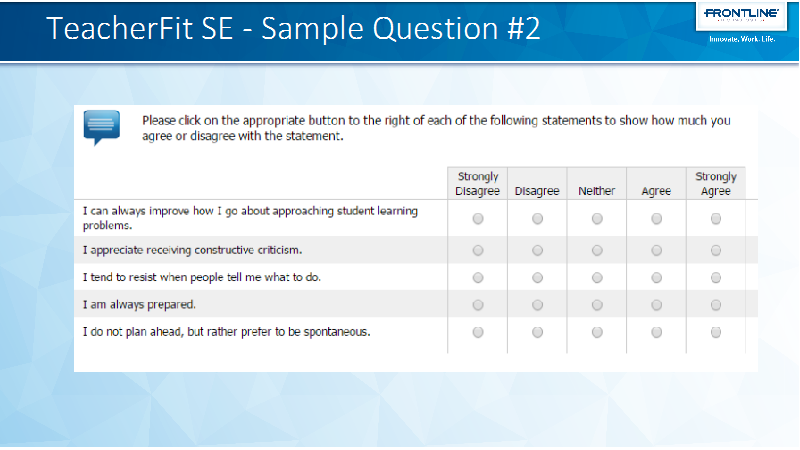The image size is (800, 450).
Task: Click the statement 'I appreciate receiving constructive criticism'
Action: (x=192, y=250)
